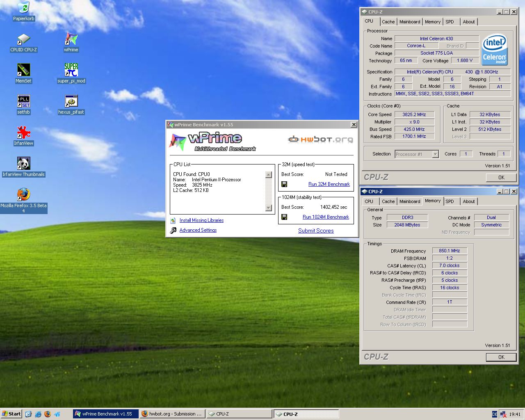Click the Advanced Settings wrench icon
Screen dimensions: 525x420
click(173, 230)
